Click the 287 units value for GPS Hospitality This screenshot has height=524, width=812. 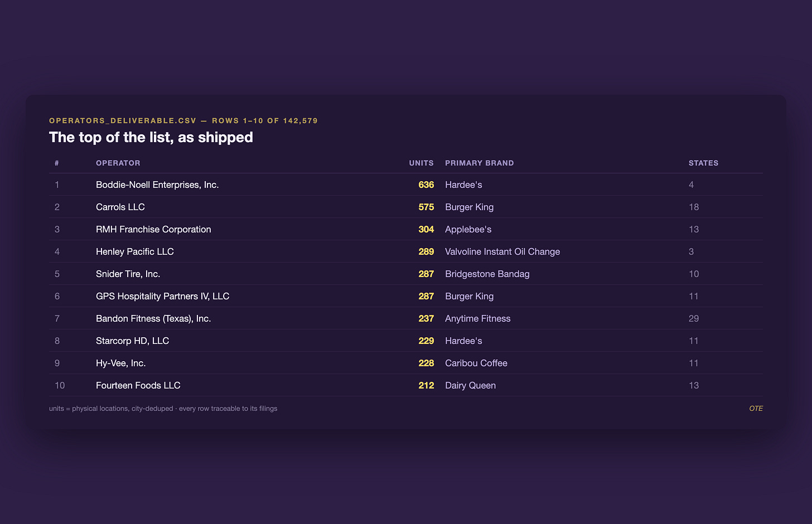pos(426,296)
